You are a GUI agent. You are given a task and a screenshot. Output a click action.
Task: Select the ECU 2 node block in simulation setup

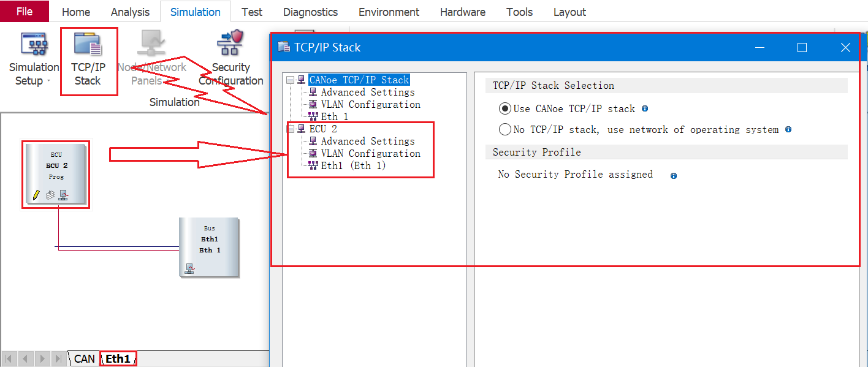point(56,174)
